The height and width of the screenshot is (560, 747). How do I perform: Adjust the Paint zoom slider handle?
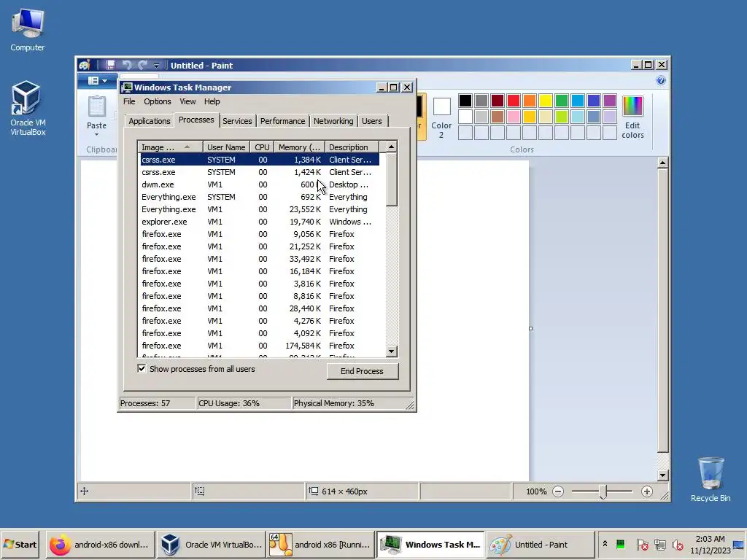coord(603,492)
